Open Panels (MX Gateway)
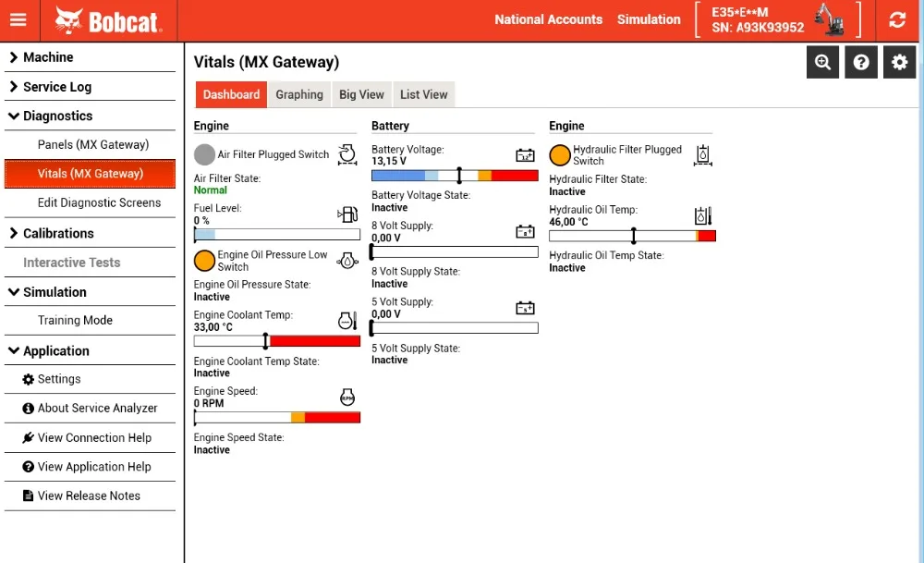924x563 pixels. [x=90, y=144]
